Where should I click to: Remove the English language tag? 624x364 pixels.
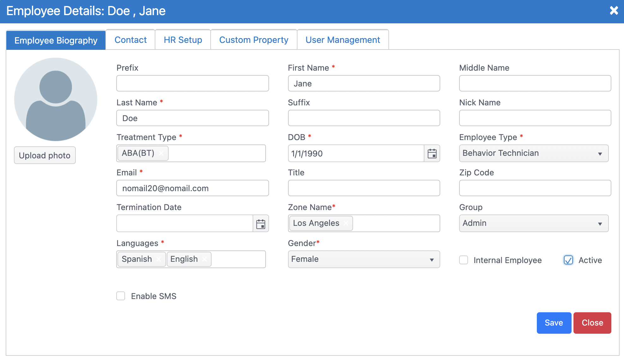(x=204, y=259)
